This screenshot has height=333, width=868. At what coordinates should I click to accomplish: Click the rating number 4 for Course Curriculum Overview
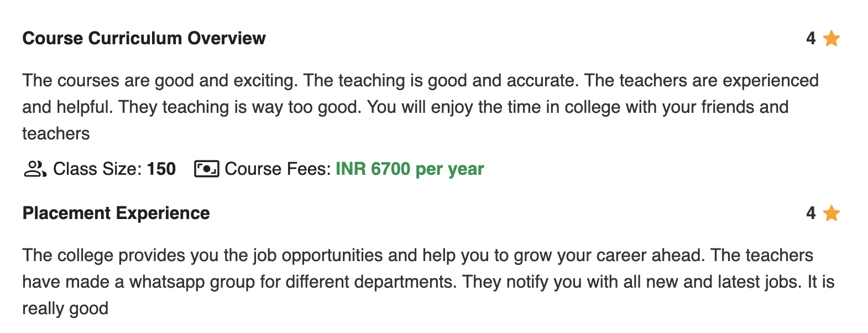click(811, 38)
